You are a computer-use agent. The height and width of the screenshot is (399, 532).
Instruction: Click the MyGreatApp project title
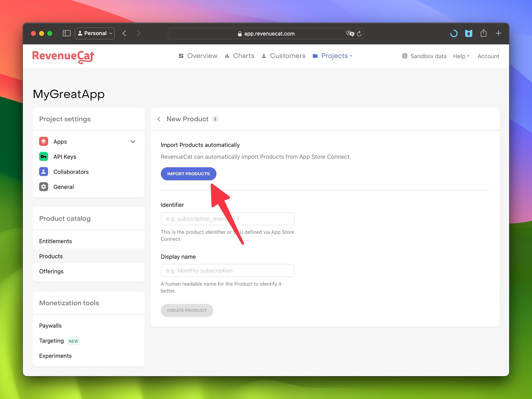[68, 94]
